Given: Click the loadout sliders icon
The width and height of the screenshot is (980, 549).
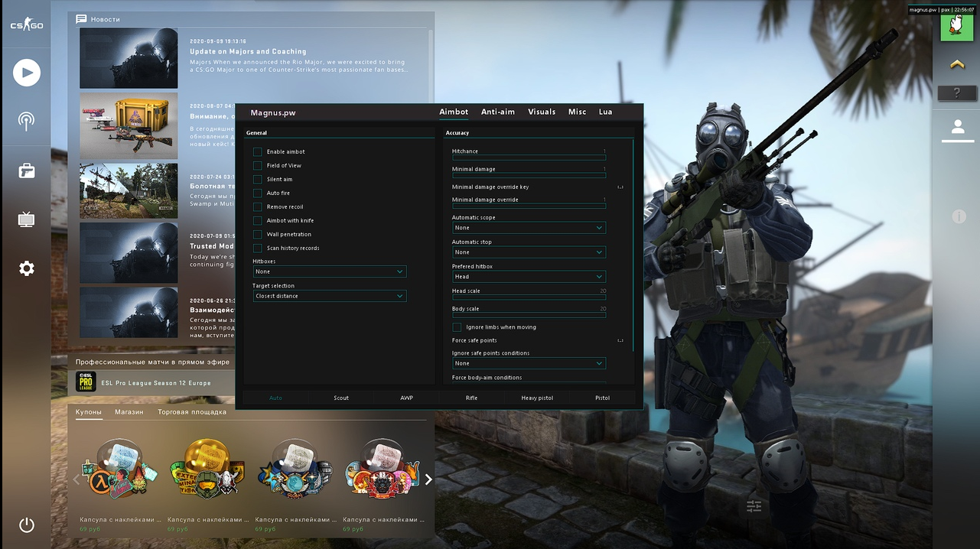Looking at the screenshot, I should tap(754, 505).
